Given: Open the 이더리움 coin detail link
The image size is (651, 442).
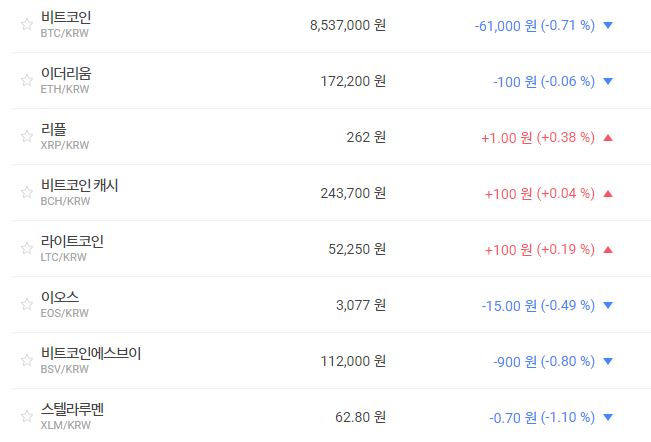Looking at the screenshot, I should click(x=66, y=74).
